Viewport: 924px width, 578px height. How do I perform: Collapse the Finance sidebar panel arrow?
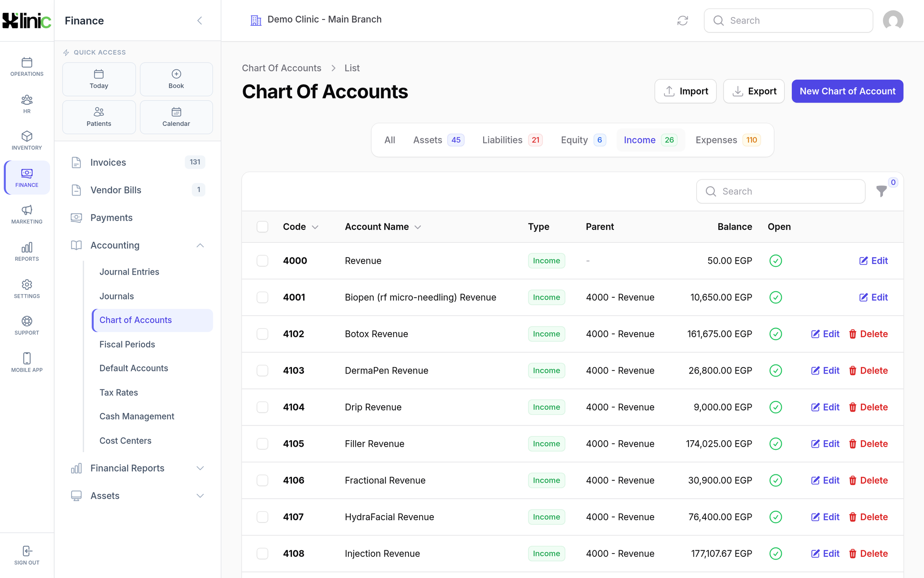click(x=200, y=20)
